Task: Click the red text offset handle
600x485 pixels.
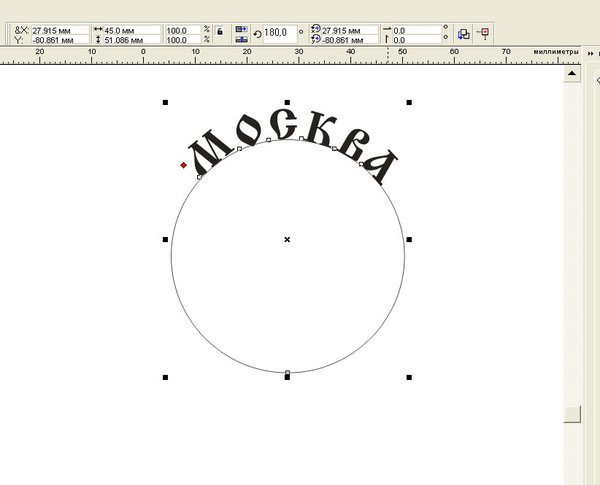Action: point(184,165)
